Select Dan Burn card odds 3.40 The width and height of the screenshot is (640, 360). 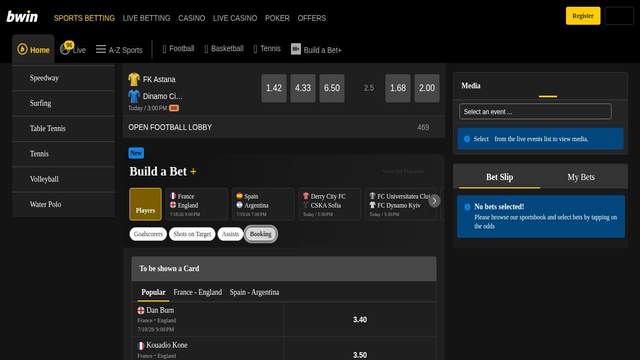point(360,320)
